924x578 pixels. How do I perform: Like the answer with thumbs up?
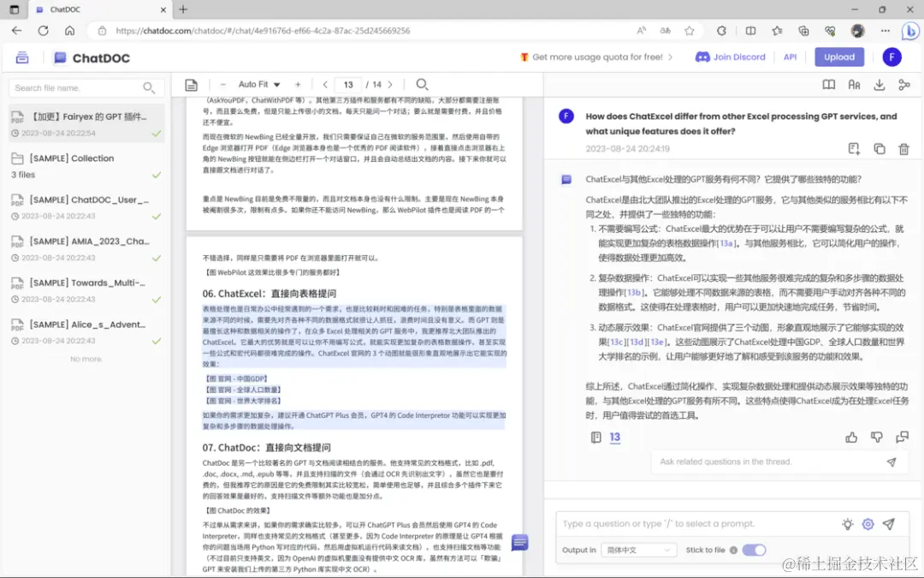pyautogui.click(x=851, y=437)
